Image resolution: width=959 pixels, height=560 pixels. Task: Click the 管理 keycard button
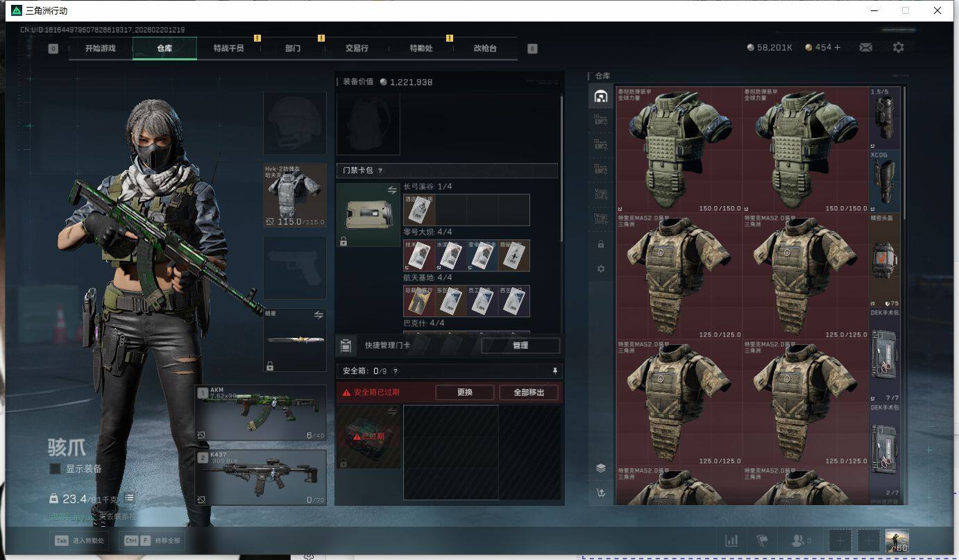520,346
